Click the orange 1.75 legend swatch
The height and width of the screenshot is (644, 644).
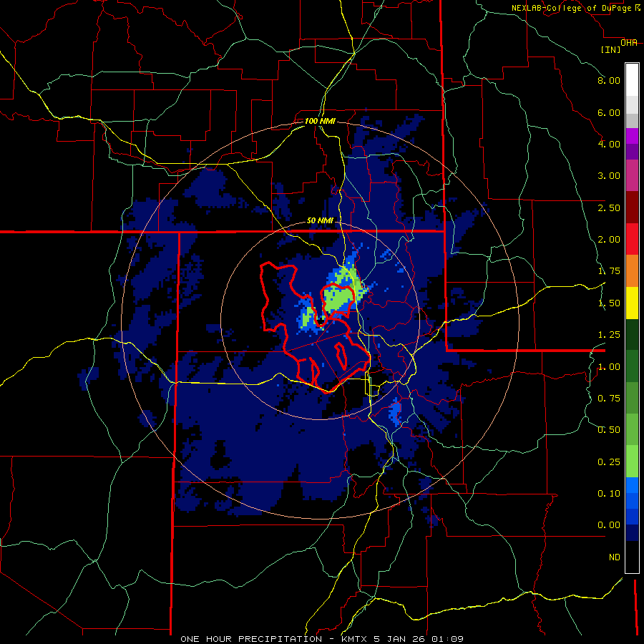632,271
